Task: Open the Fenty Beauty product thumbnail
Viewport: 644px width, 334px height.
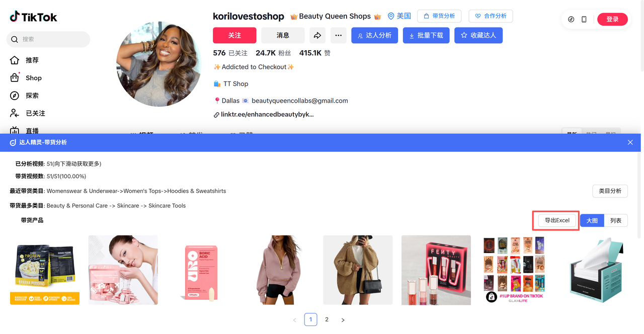Action: [x=436, y=270]
